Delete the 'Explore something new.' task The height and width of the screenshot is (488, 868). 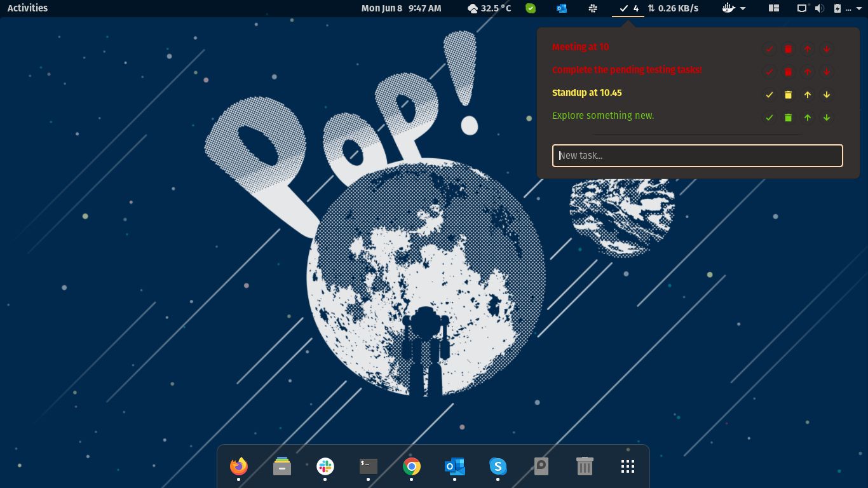tap(788, 118)
